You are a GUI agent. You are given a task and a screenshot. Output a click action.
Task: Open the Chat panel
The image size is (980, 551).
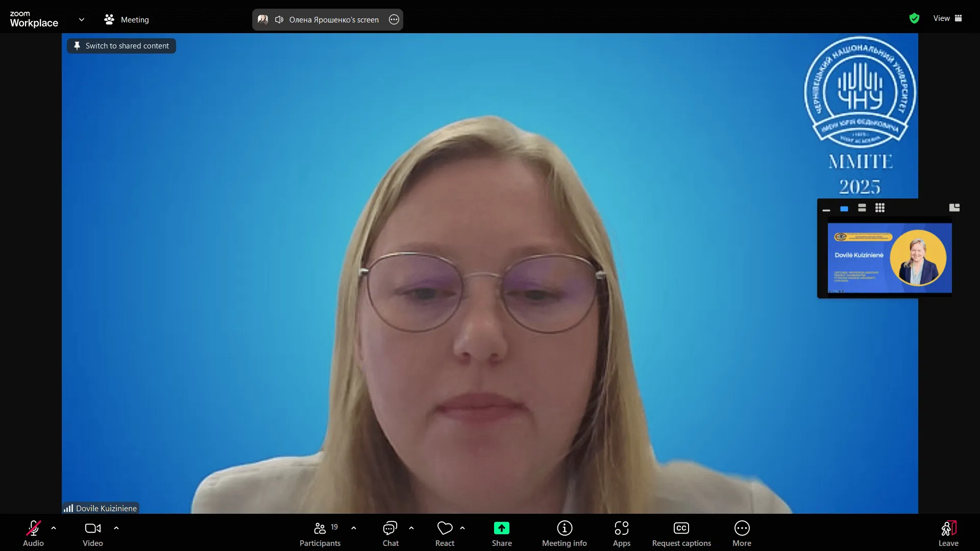point(390,534)
